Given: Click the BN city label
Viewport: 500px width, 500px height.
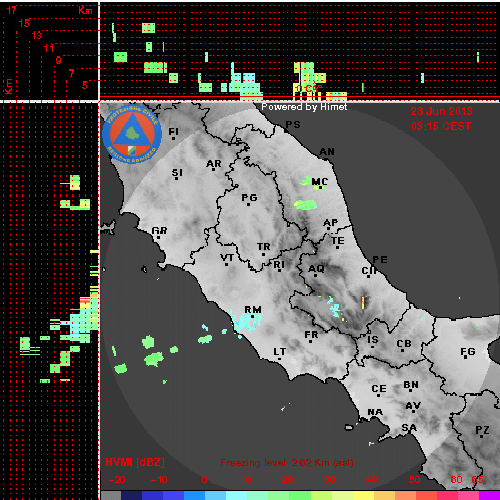Looking at the screenshot, I should point(411,385).
